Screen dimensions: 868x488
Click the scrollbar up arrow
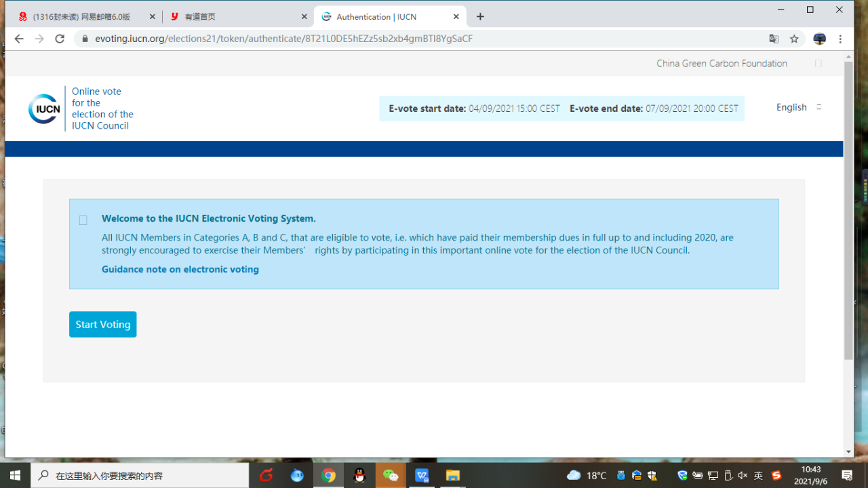click(x=848, y=56)
